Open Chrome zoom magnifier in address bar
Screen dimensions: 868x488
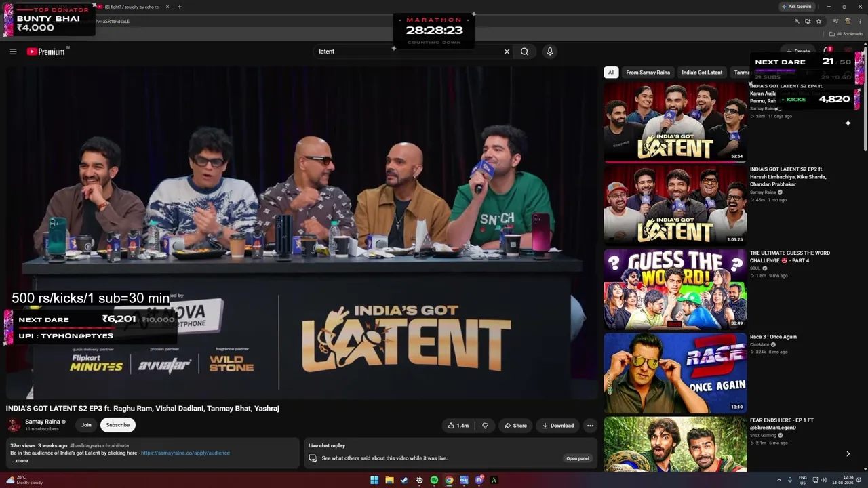tap(797, 21)
